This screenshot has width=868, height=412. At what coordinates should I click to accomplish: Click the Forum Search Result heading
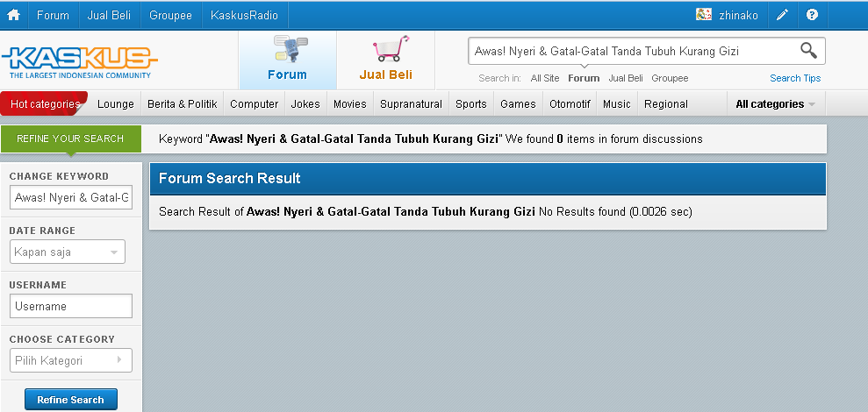coord(230,178)
